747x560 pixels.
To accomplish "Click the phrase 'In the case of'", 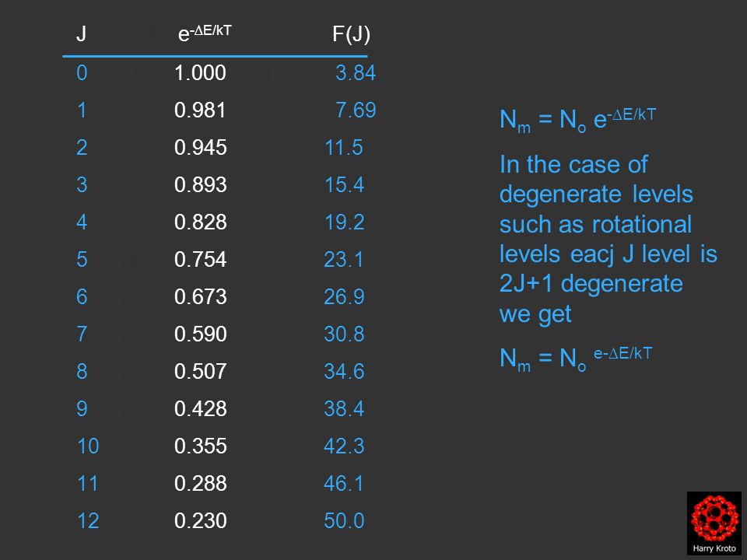I will click(573, 165).
